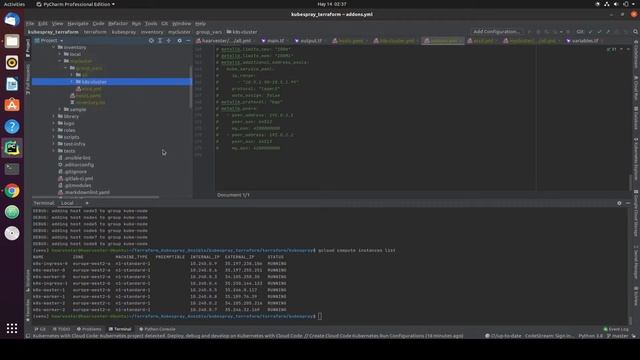
Task: Click the master branch in status bar
Action: (617, 336)
